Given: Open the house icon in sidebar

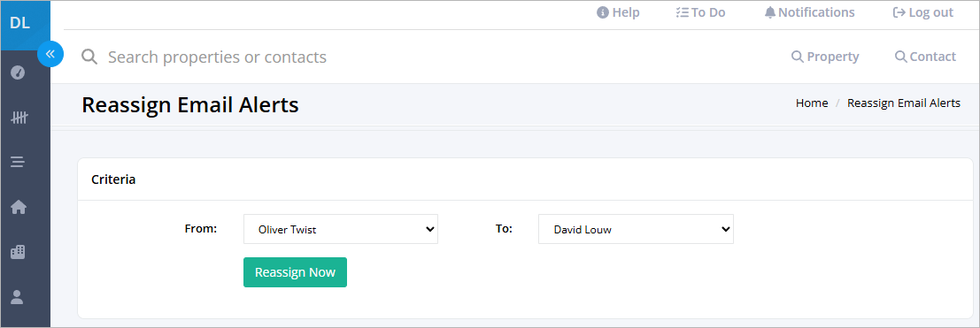Looking at the screenshot, I should click(18, 207).
